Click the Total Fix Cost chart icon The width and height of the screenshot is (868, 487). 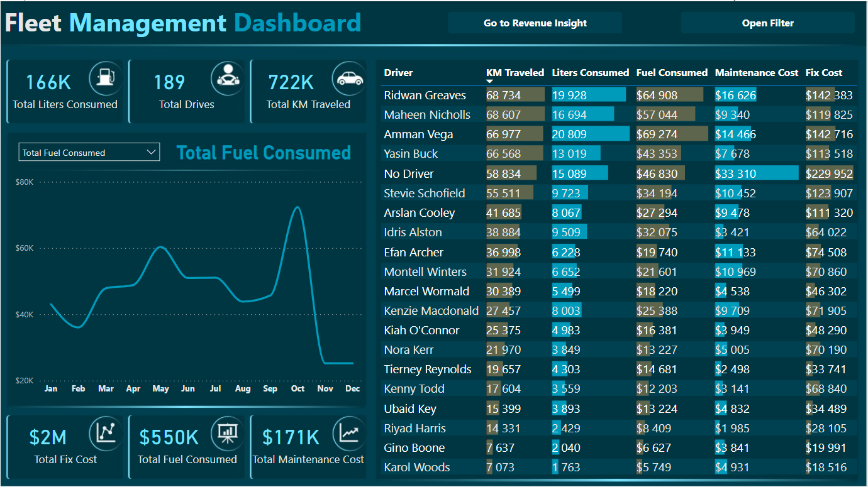click(x=105, y=432)
